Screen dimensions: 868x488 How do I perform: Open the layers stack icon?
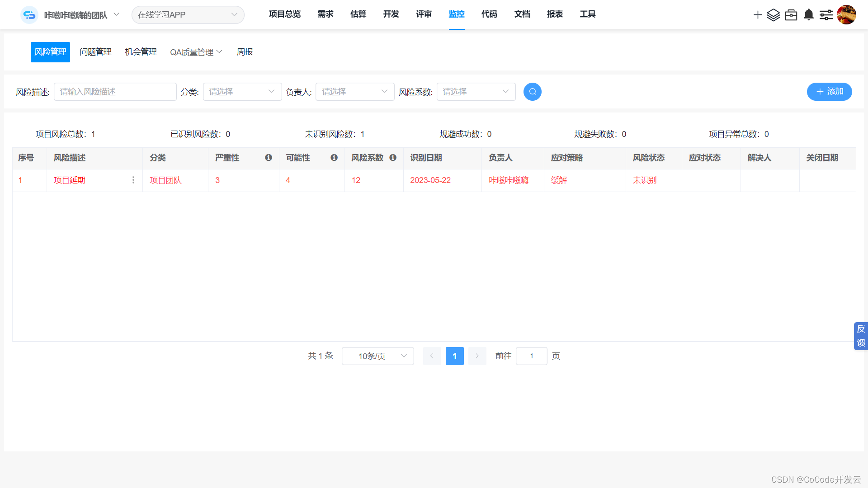pos(774,15)
